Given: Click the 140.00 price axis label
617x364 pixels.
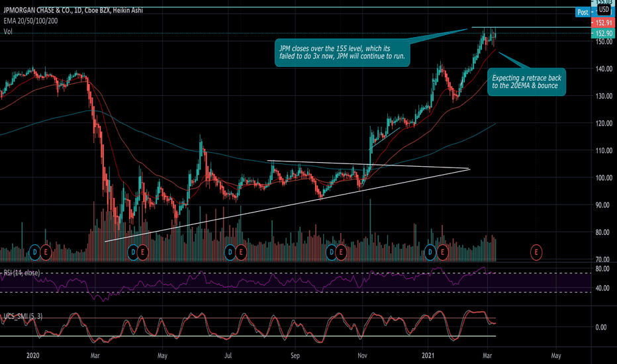Looking at the screenshot, I should [x=604, y=68].
